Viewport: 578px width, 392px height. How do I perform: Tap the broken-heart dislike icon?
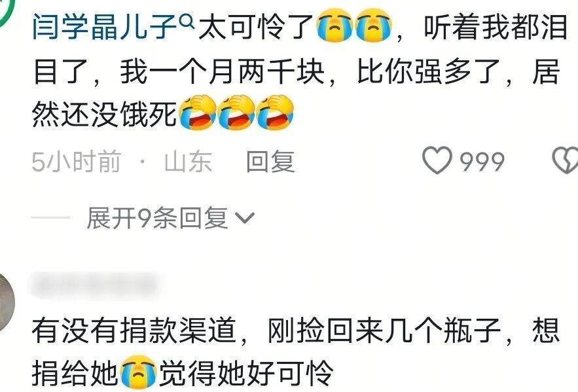coord(565,160)
